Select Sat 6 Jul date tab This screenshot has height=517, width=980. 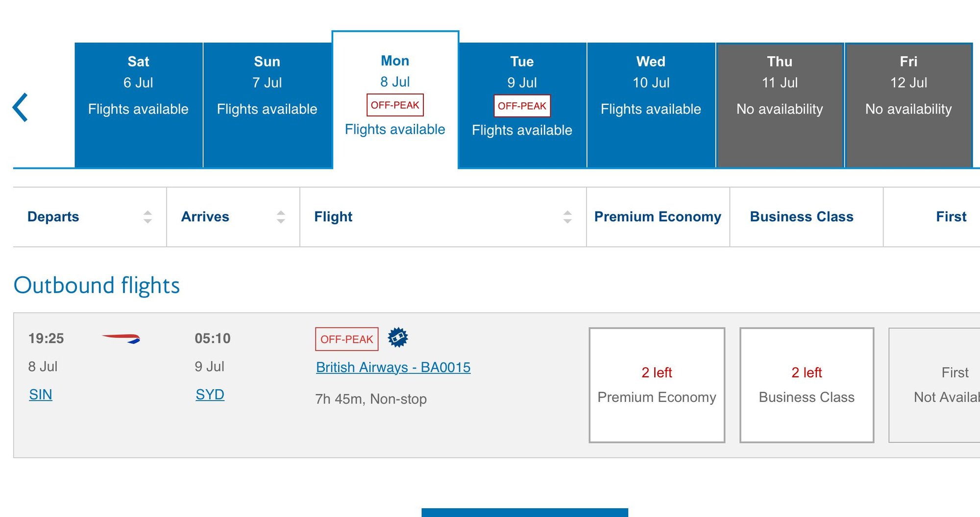coord(139,105)
